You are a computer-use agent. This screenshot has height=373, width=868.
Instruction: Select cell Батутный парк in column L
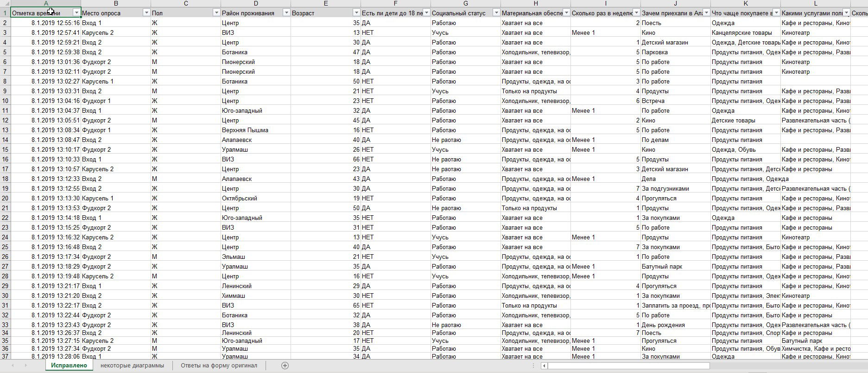816,341
